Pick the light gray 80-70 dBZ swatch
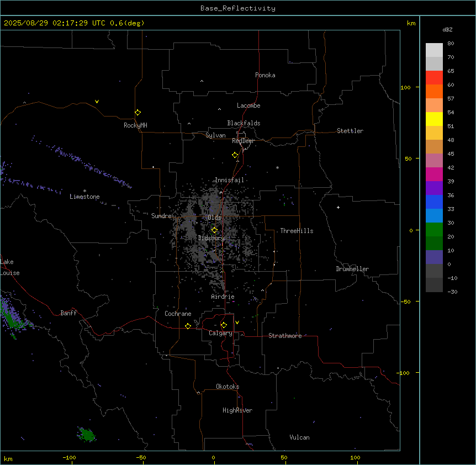This screenshot has height=465, width=476. pos(434,50)
